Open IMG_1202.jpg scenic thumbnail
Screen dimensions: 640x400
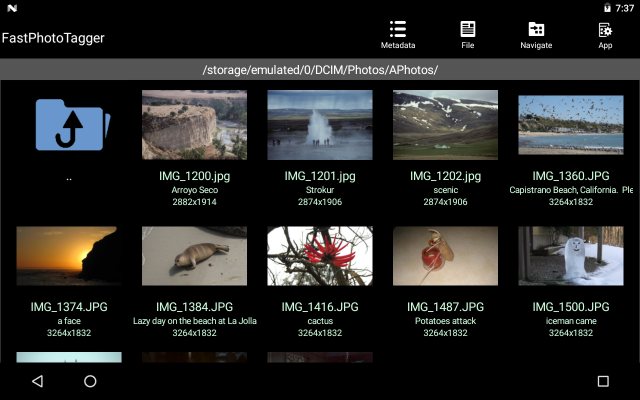click(445, 125)
